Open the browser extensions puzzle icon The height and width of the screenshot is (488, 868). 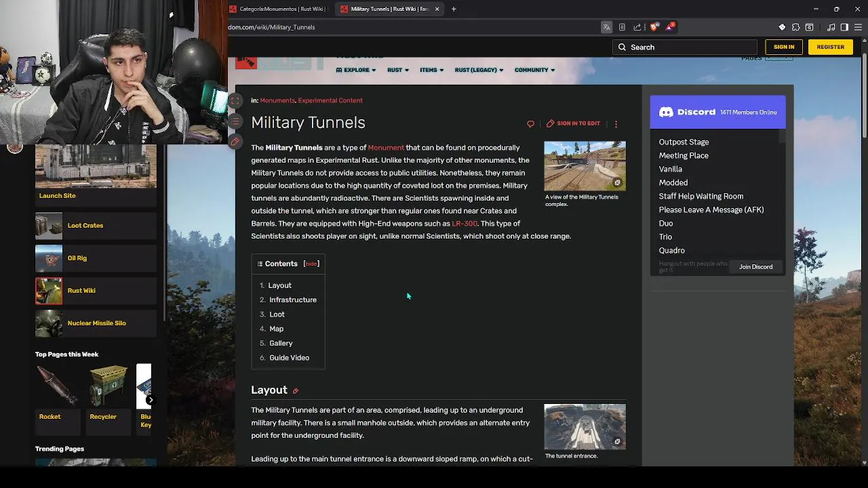[795, 27]
